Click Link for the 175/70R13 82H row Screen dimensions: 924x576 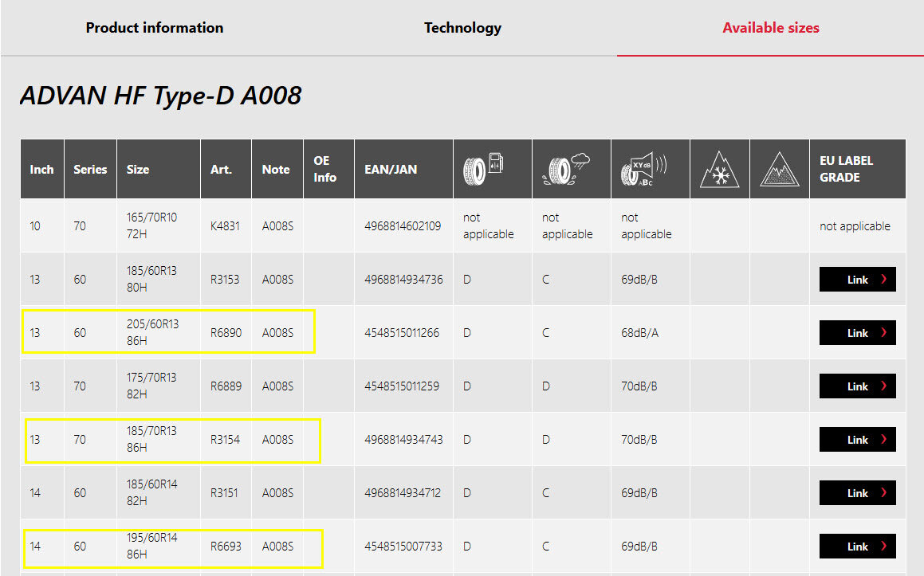[857, 386]
